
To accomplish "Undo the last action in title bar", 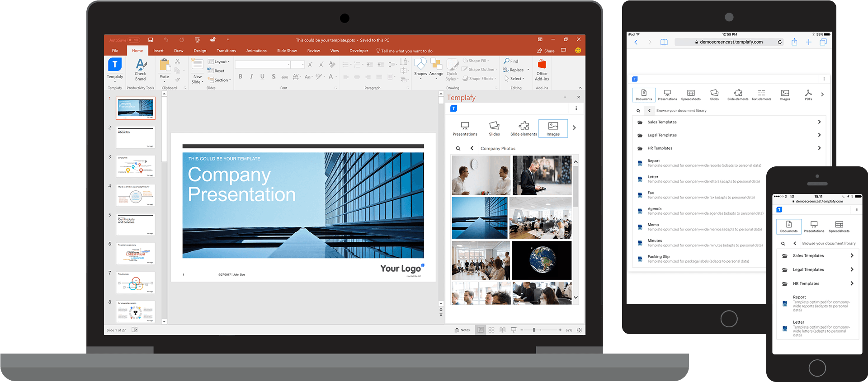I will coord(166,40).
